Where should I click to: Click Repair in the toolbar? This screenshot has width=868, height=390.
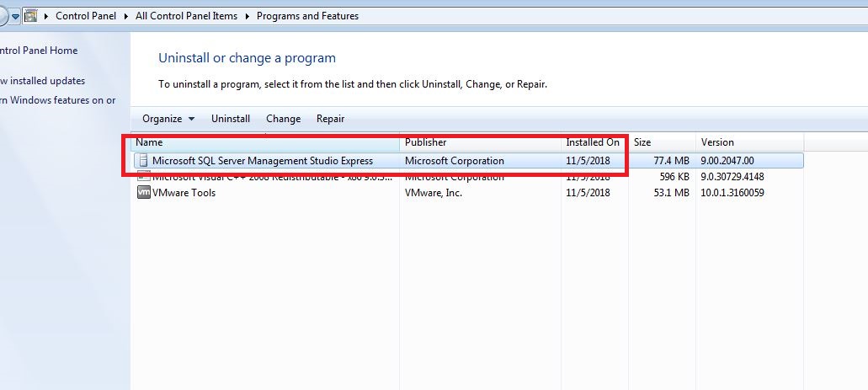click(331, 119)
